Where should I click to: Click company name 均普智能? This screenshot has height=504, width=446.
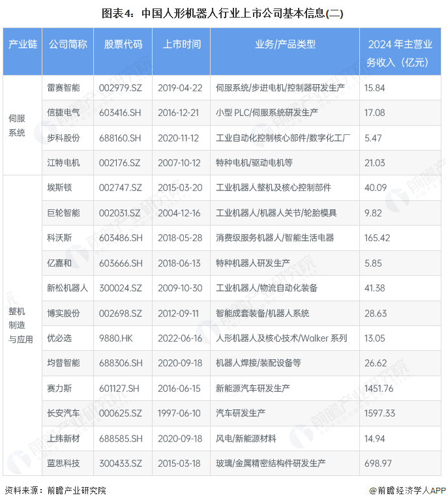click(x=63, y=363)
